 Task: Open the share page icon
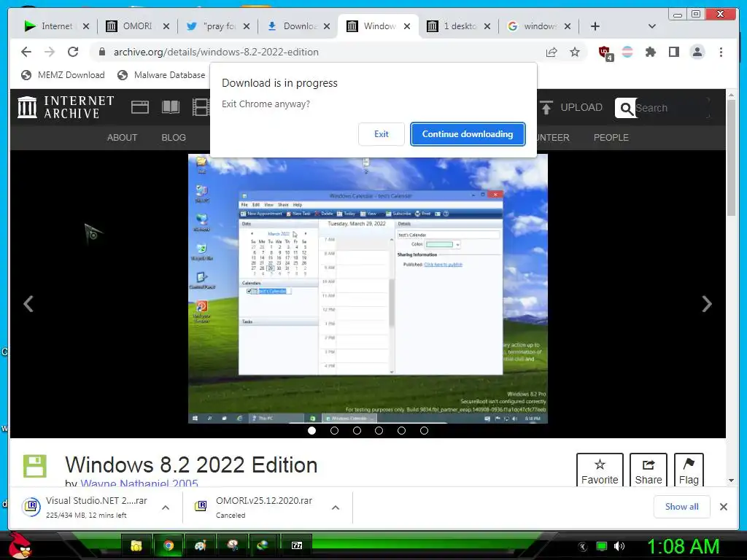tap(551, 52)
